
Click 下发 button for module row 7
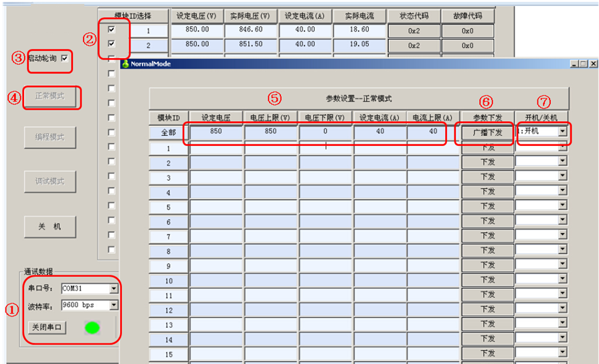coord(487,236)
